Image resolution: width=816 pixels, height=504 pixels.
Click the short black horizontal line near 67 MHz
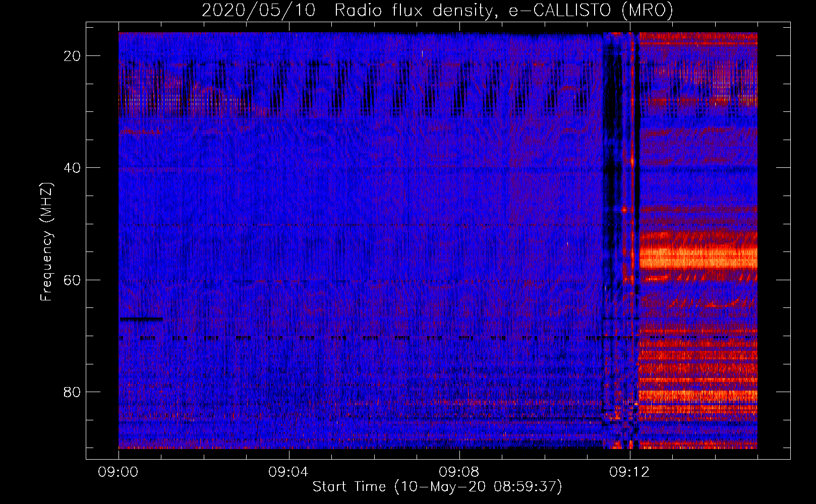(141, 319)
